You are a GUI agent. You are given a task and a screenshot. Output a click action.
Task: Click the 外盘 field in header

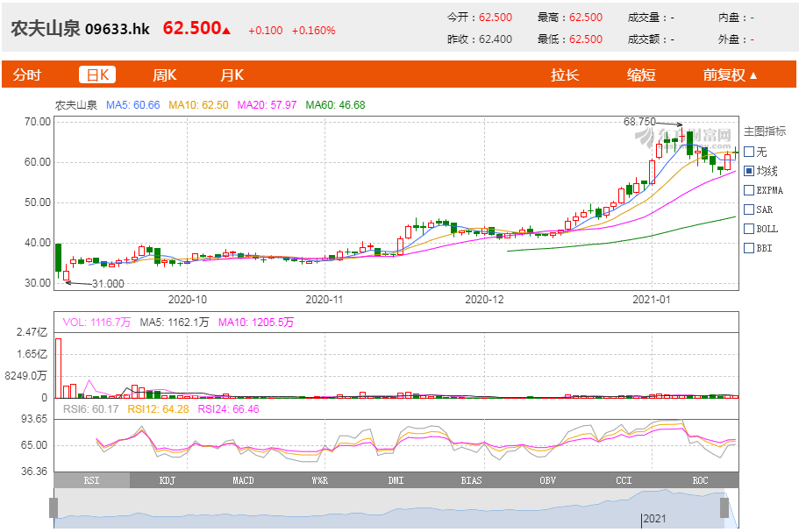coord(736,39)
